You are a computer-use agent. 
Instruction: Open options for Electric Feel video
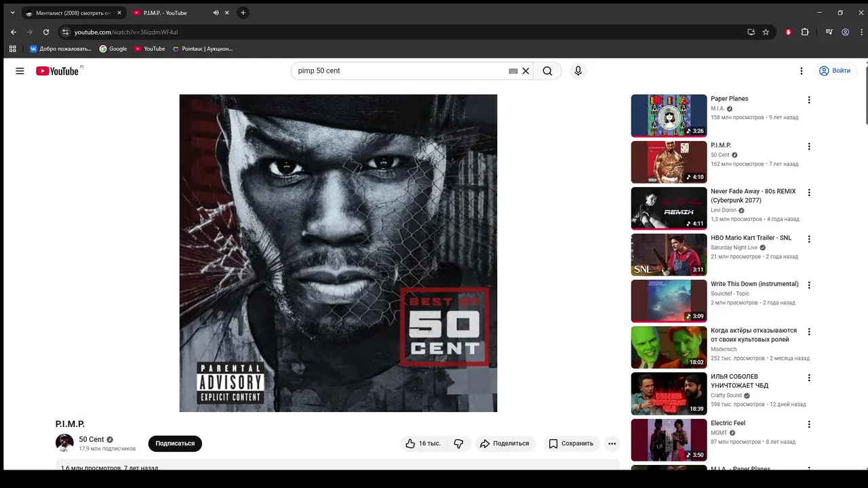coord(808,424)
